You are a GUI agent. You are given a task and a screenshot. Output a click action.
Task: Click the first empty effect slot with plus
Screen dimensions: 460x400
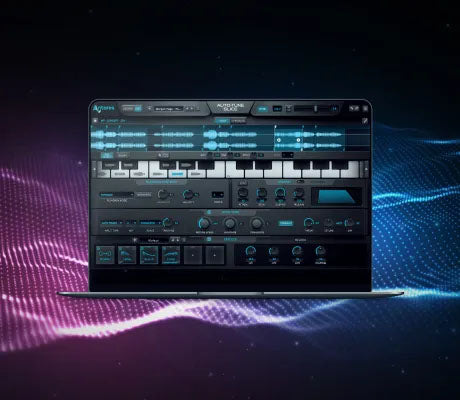click(193, 255)
